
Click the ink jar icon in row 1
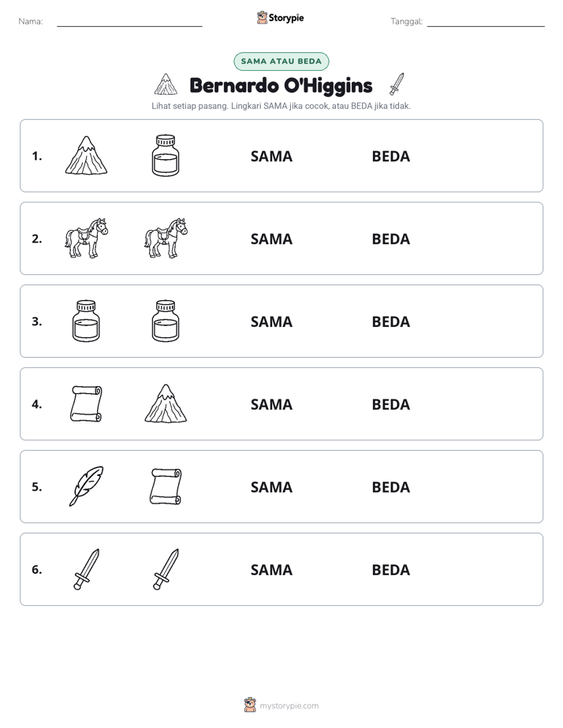[166, 155]
